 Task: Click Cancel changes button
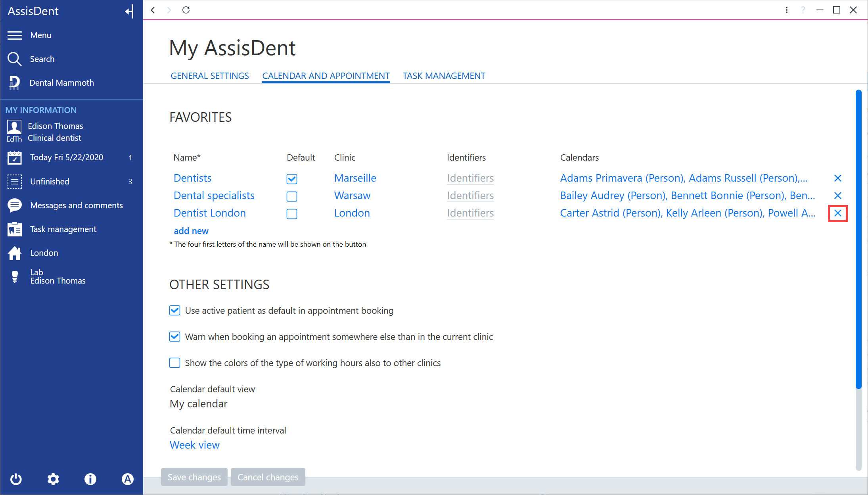pyautogui.click(x=268, y=477)
